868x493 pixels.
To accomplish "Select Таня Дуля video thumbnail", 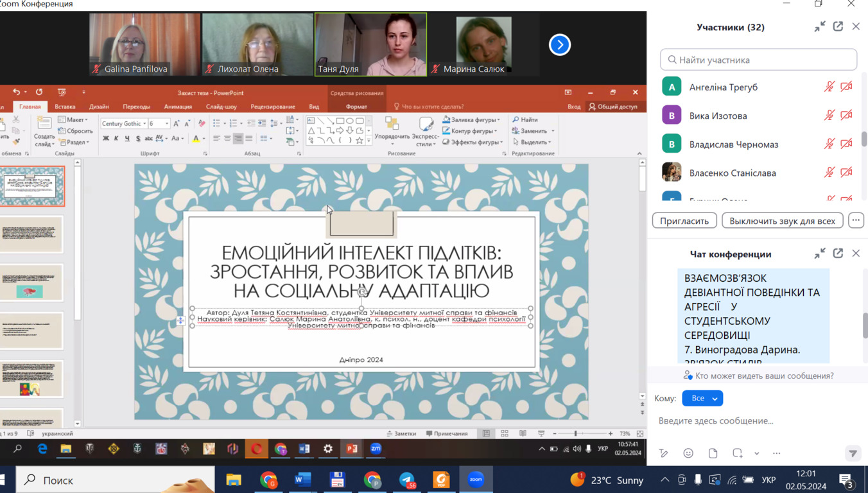I will pos(370,44).
